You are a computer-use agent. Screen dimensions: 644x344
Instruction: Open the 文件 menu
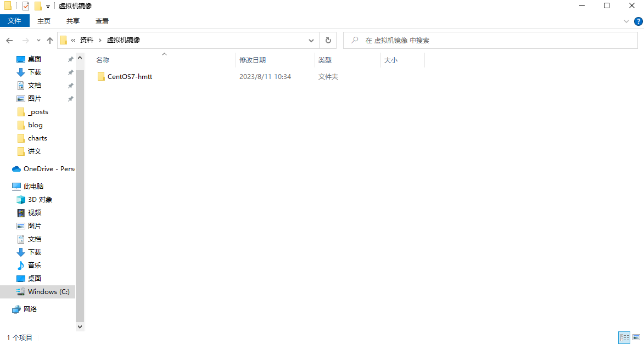point(15,21)
